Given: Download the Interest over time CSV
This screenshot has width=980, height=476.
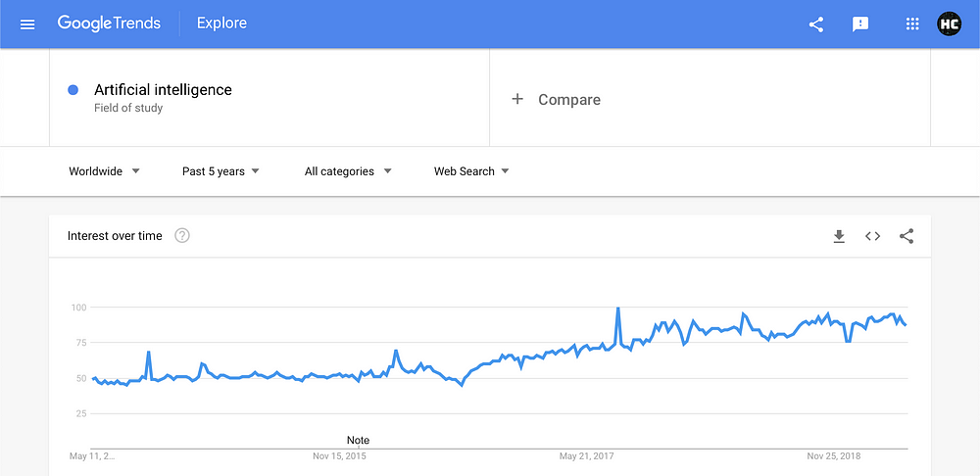Looking at the screenshot, I should (x=839, y=236).
